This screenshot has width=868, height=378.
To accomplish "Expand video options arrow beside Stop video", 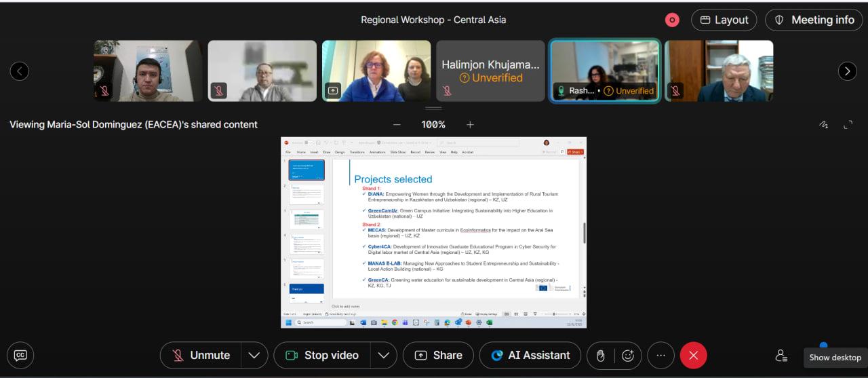I will (383, 355).
